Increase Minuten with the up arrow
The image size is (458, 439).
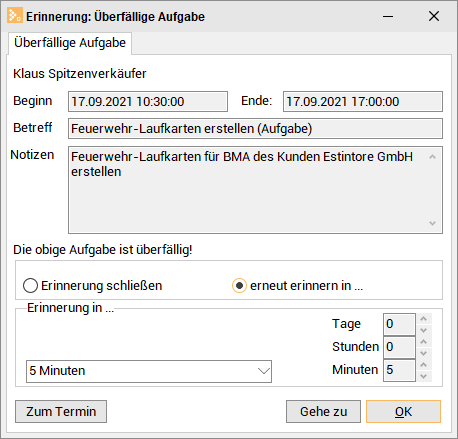424,365
